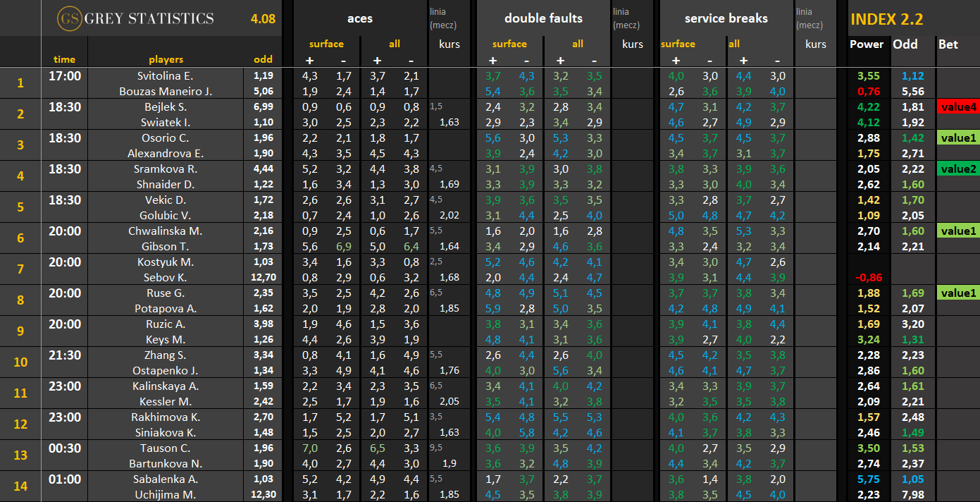Screen dimensions: 980x502
Task: Select value1 bet cell in Chwalinska row
Action: point(958,231)
